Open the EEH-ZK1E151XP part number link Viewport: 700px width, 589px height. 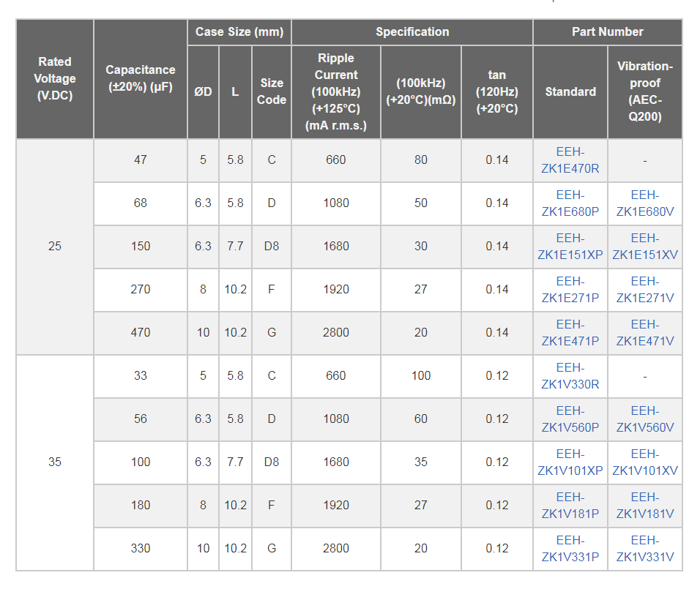tap(570, 247)
